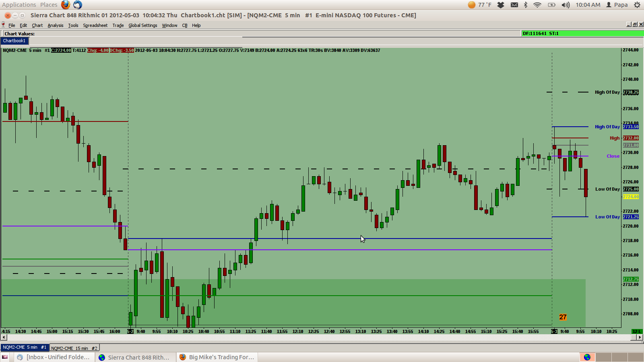Open the Spreadsheet menu

tap(95, 25)
